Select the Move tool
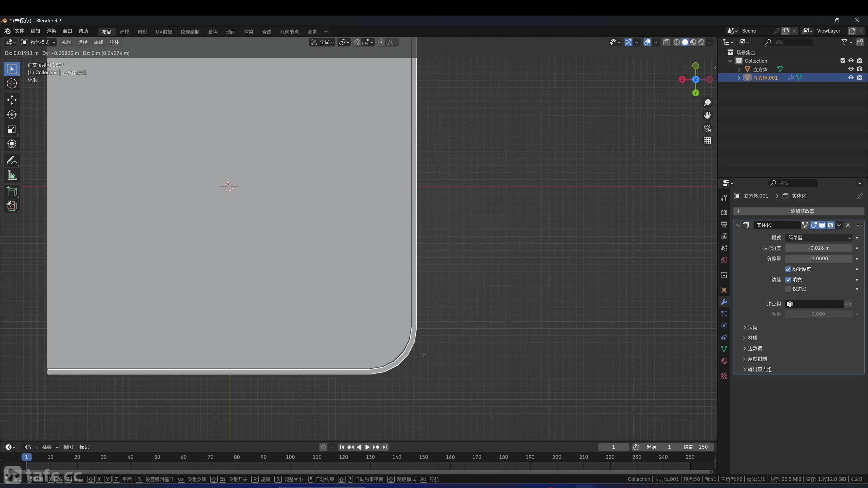Image resolution: width=868 pixels, height=488 pixels. (x=12, y=100)
